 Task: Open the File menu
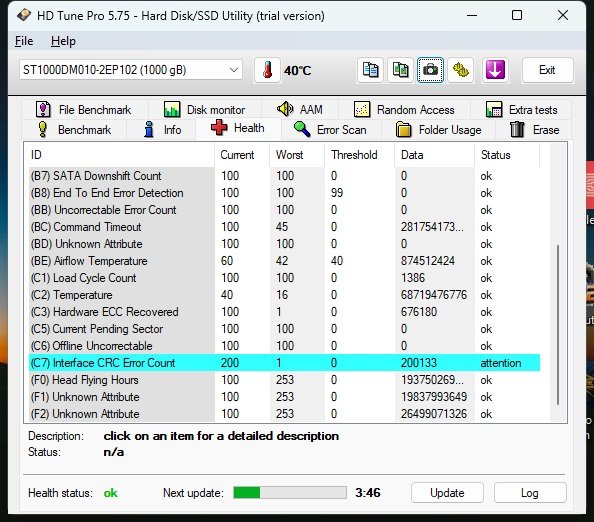(x=24, y=41)
